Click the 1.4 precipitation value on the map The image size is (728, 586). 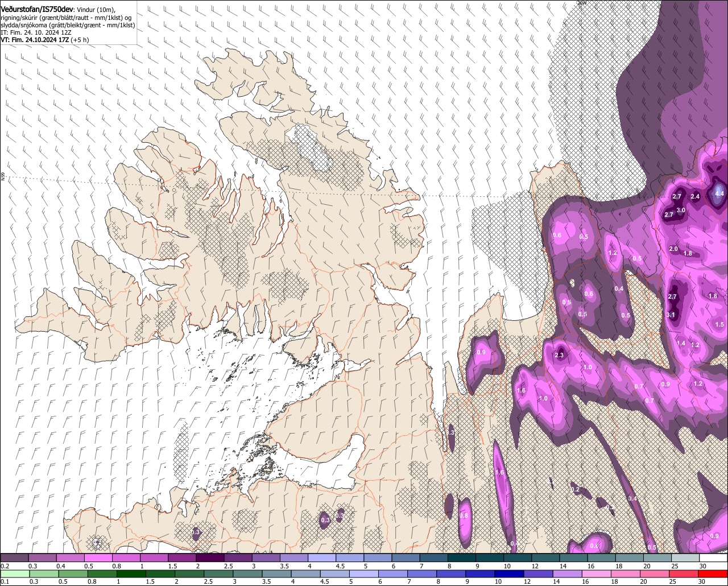coord(681,344)
